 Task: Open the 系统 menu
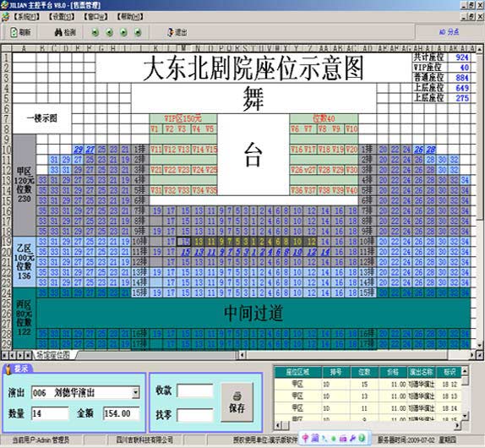tap(26, 17)
